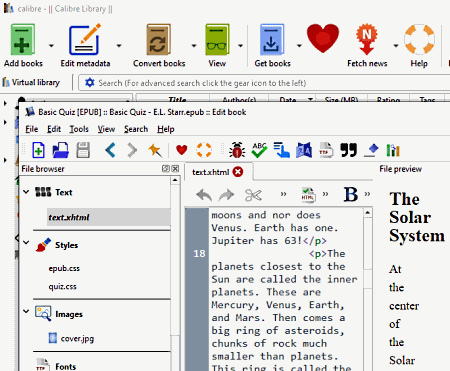The width and height of the screenshot is (450, 371).
Task: Click the small heart icon in editor toolbar
Action: (x=181, y=150)
